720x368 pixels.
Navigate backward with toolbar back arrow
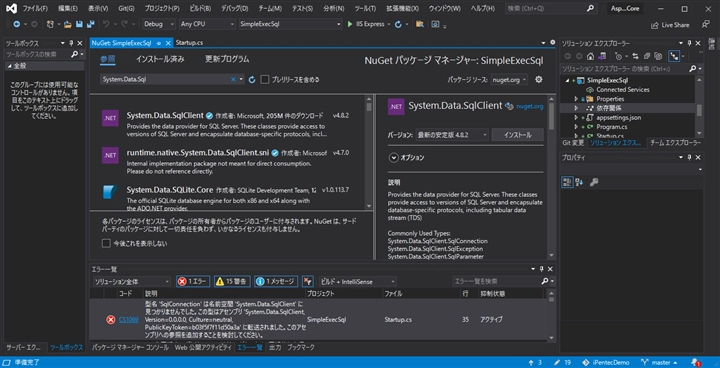tap(17, 24)
